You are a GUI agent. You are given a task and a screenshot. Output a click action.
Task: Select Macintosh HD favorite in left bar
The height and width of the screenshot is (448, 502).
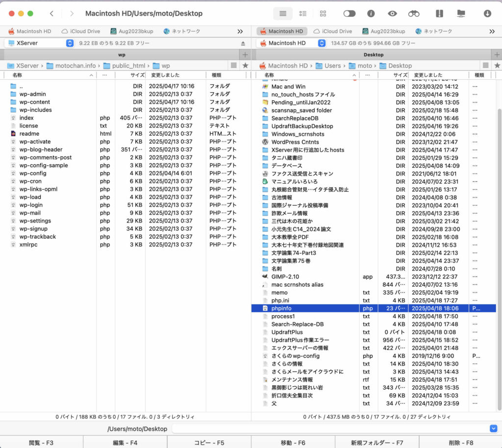click(x=29, y=31)
